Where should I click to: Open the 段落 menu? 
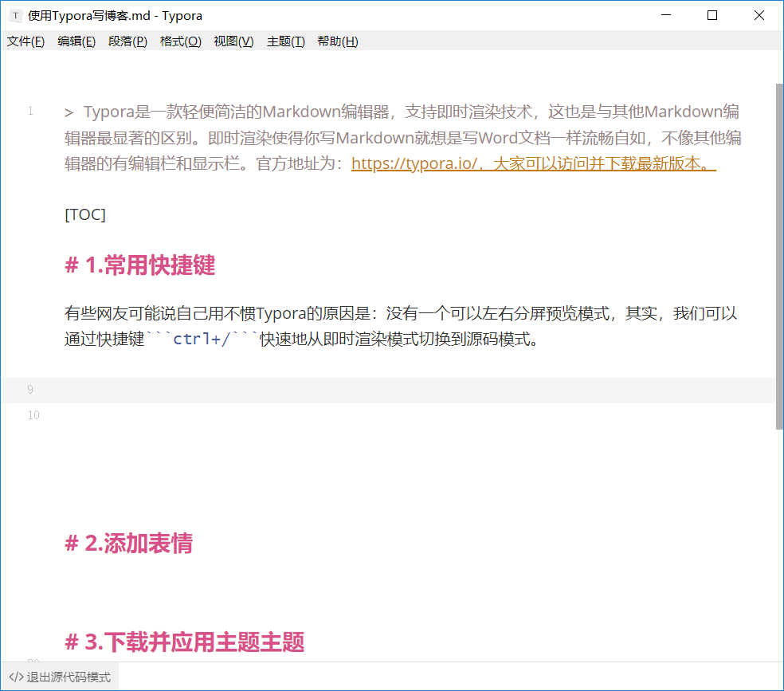click(x=127, y=41)
